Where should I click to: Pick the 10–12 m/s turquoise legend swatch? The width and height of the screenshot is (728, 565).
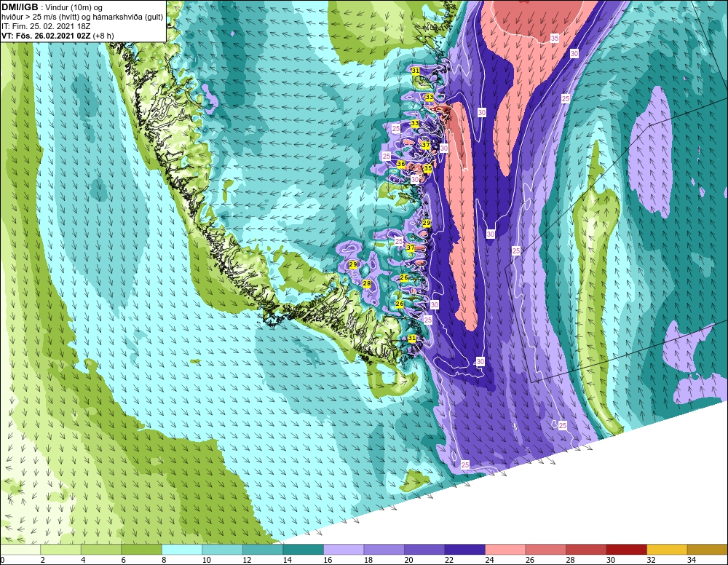pos(222,550)
